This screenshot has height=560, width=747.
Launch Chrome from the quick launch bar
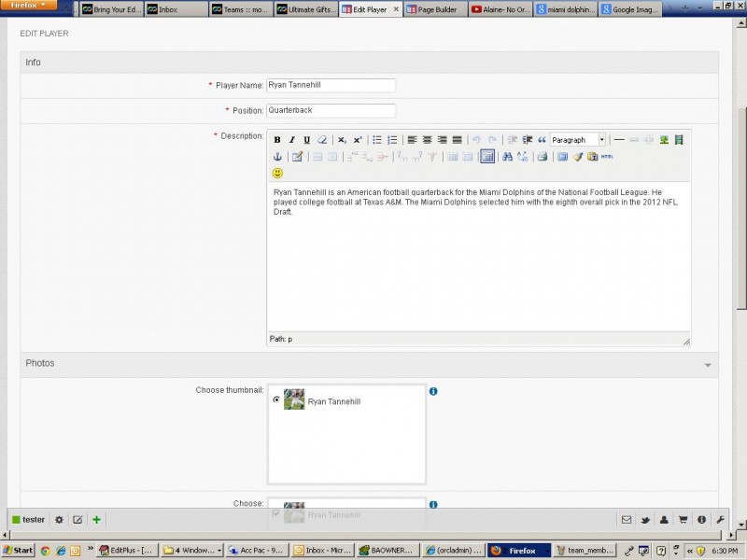click(x=45, y=551)
